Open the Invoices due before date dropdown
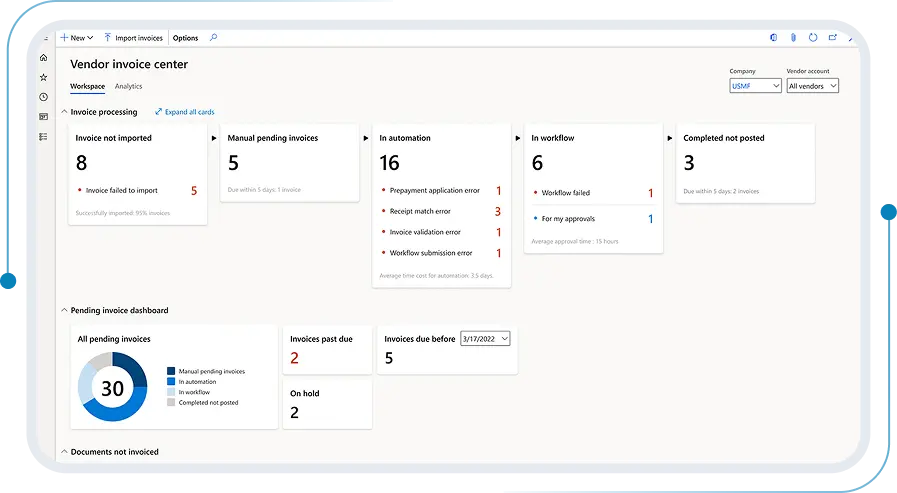The height and width of the screenshot is (493, 897). [485, 339]
